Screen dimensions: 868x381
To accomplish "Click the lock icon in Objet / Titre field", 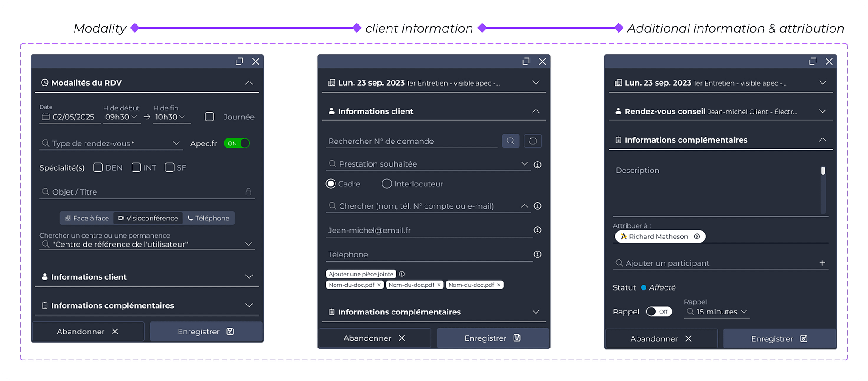I will pyautogui.click(x=248, y=192).
